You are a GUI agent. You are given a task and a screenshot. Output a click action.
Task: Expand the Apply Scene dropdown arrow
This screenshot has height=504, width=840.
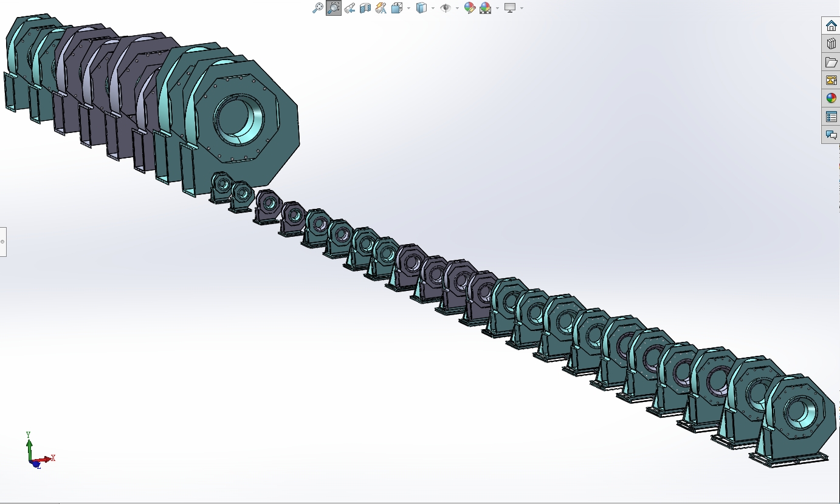(x=497, y=8)
